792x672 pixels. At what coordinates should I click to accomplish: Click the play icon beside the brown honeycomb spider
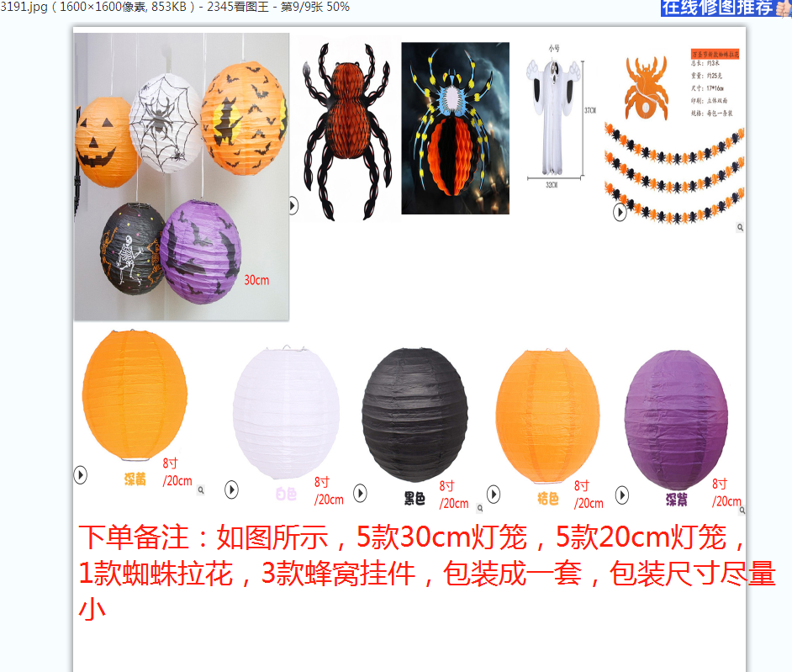click(293, 205)
